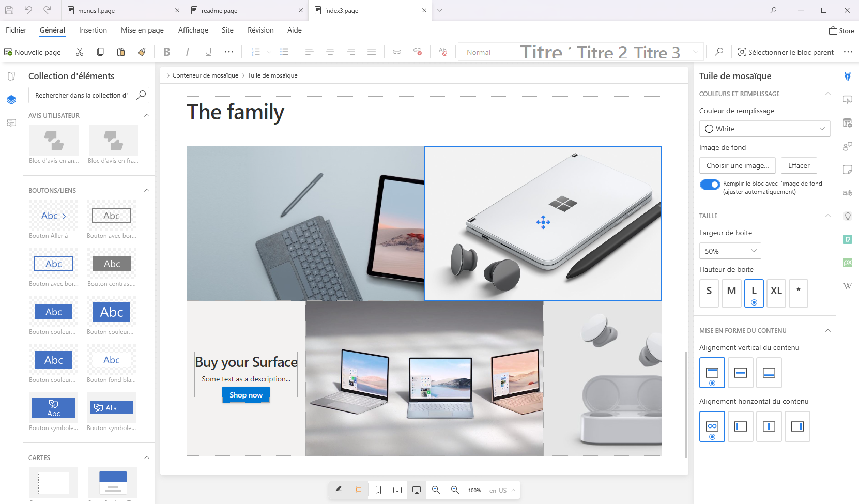859x504 pixels.
Task: Switch to desktop preview
Action: tap(417, 490)
